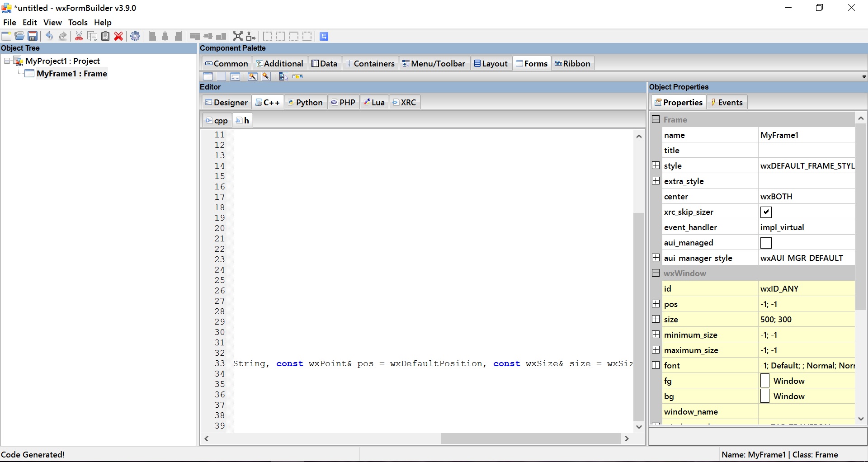
Task: Align top toolbar icon
Action: (x=195, y=36)
